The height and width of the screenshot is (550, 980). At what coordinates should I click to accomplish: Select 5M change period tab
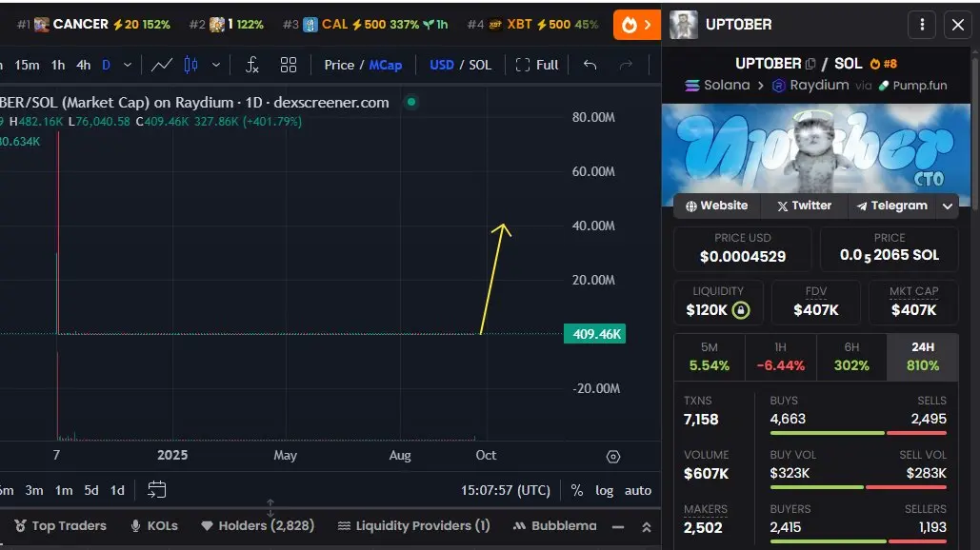tap(710, 357)
